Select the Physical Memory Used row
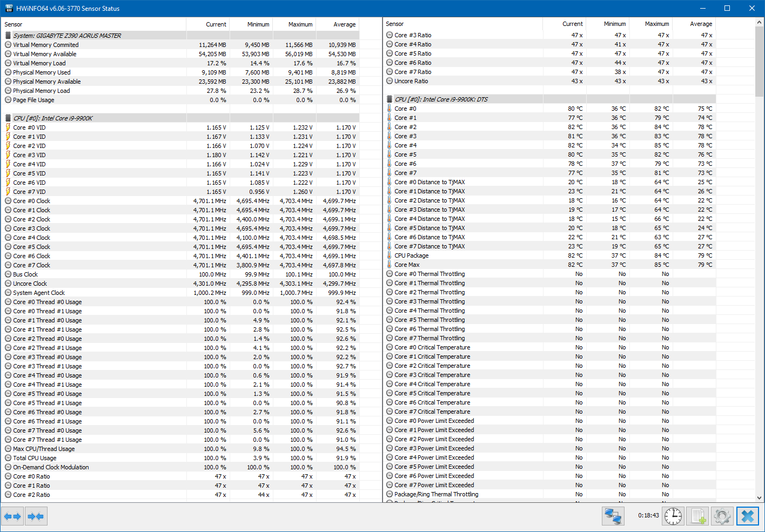 click(x=181, y=72)
